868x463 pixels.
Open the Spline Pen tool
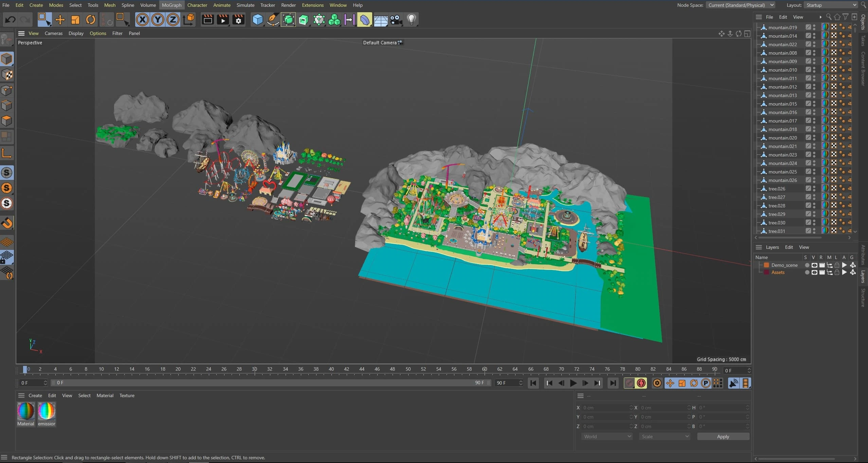pyautogui.click(x=273, y=20)
